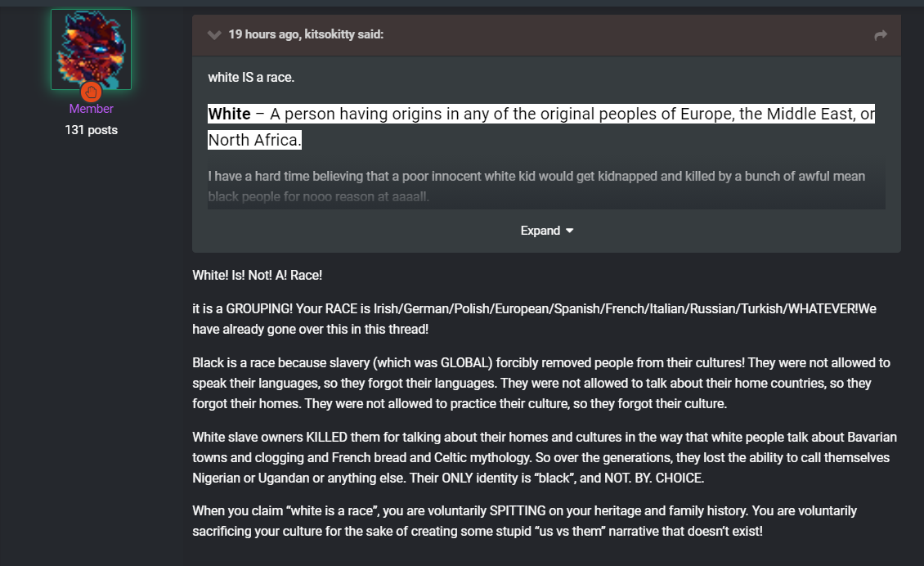Click the highlighted definition mentioning "Middle East"

541,127
